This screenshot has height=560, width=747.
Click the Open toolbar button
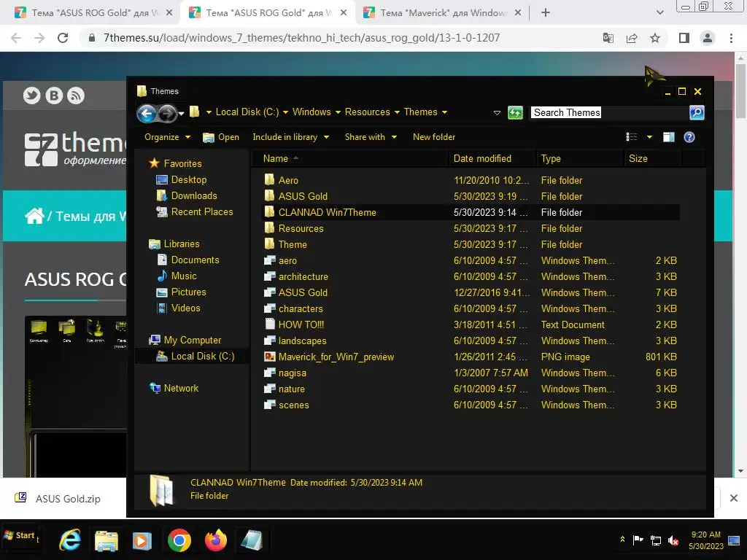click(221, 137)
